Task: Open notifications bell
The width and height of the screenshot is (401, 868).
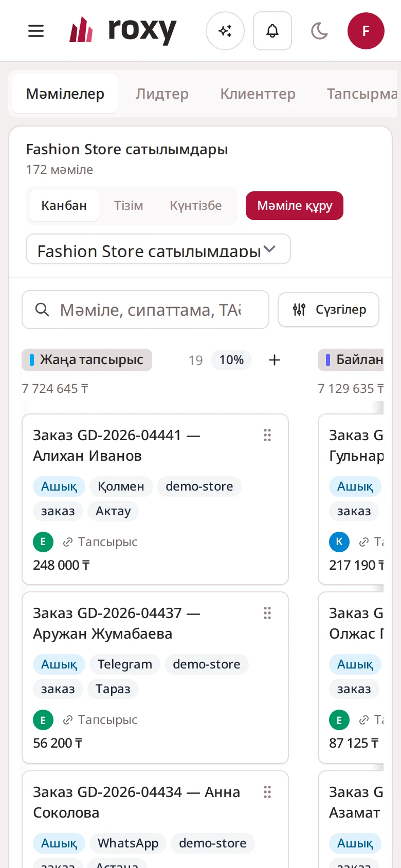Action: click(x=272, y=31)
